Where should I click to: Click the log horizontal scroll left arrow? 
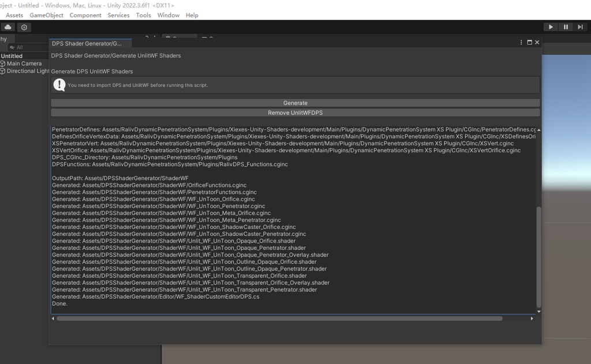click(x=53, y=318)
